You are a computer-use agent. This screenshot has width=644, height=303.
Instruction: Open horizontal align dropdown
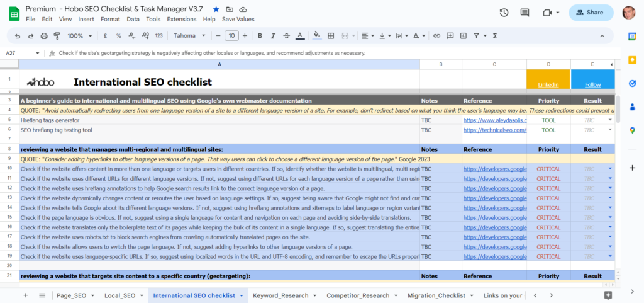click(367, 36)
